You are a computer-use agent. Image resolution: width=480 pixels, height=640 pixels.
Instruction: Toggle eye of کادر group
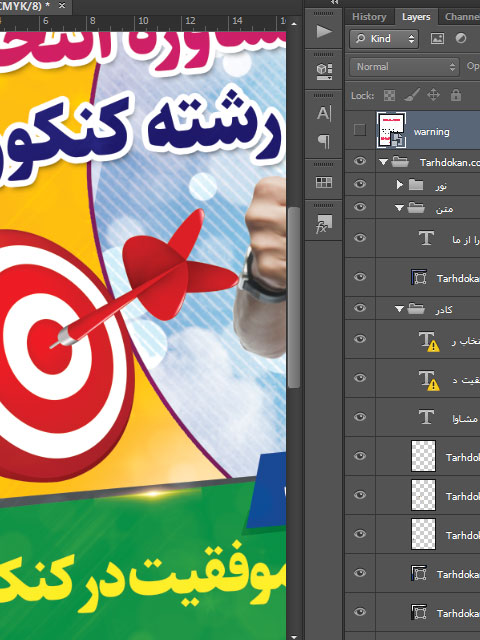(360, 308)
